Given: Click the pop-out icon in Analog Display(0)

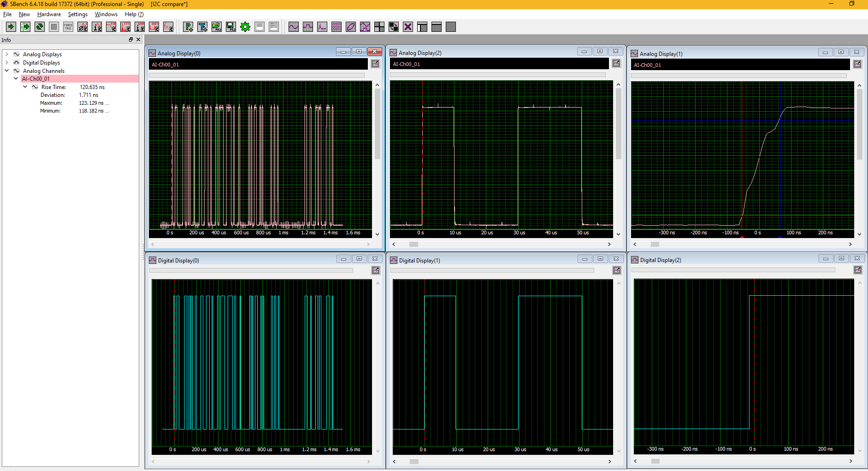Looking at the screenshot, I should tap(375, 64).
